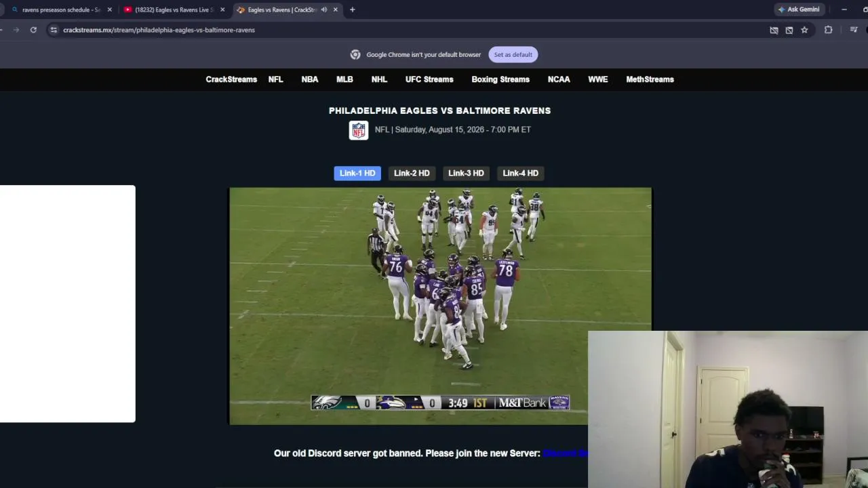
Task: Close the YouTube Eagles vs Ravens Live tab
Action: (222, 9)
